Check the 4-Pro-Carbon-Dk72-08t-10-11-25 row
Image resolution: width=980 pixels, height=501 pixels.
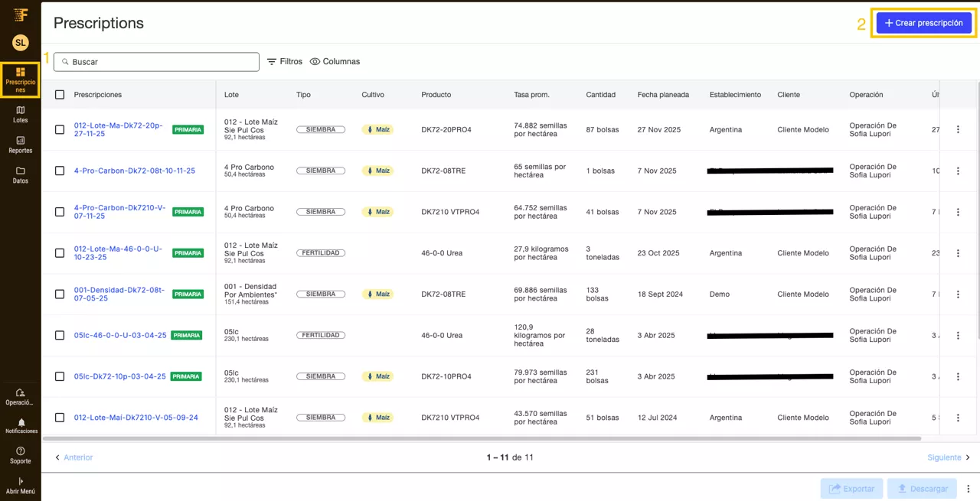[x=60, y=171]
